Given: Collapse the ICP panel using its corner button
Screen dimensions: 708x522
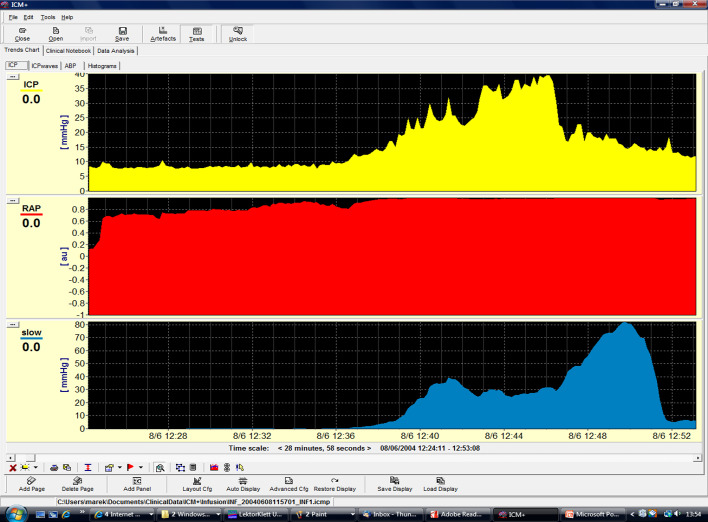Looking at the screenshot, I should [13, 76].
